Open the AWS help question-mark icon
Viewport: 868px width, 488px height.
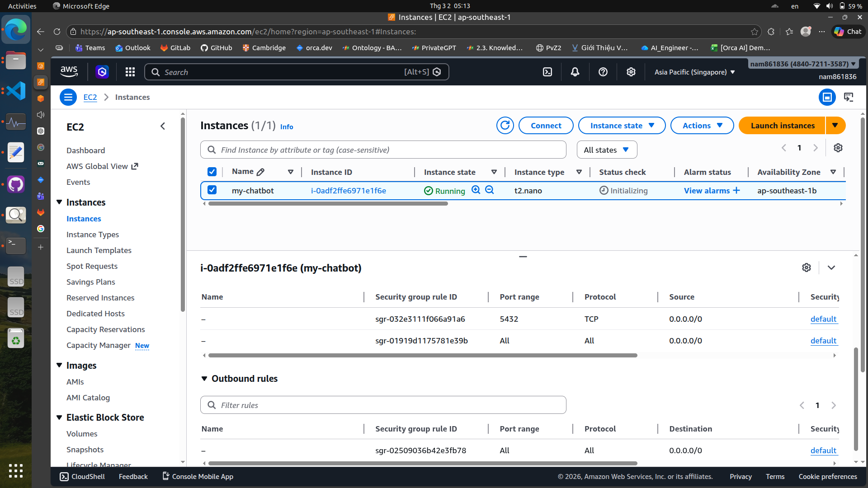603,71
